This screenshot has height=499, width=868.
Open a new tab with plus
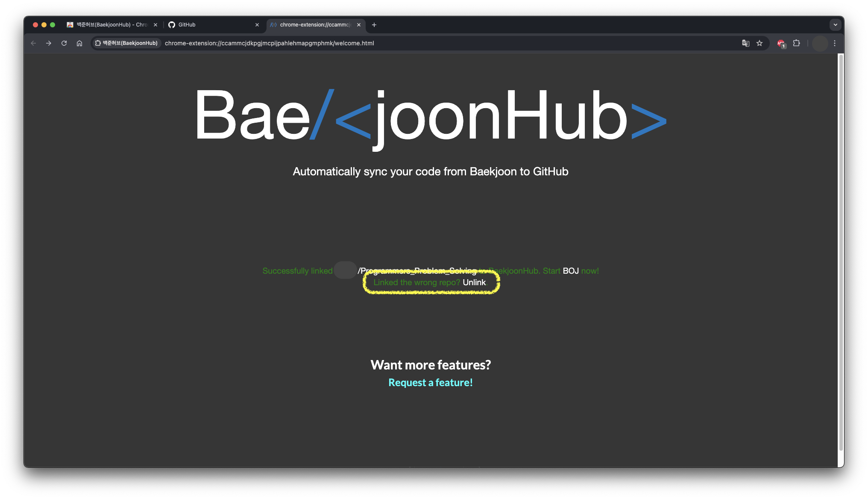374,25
